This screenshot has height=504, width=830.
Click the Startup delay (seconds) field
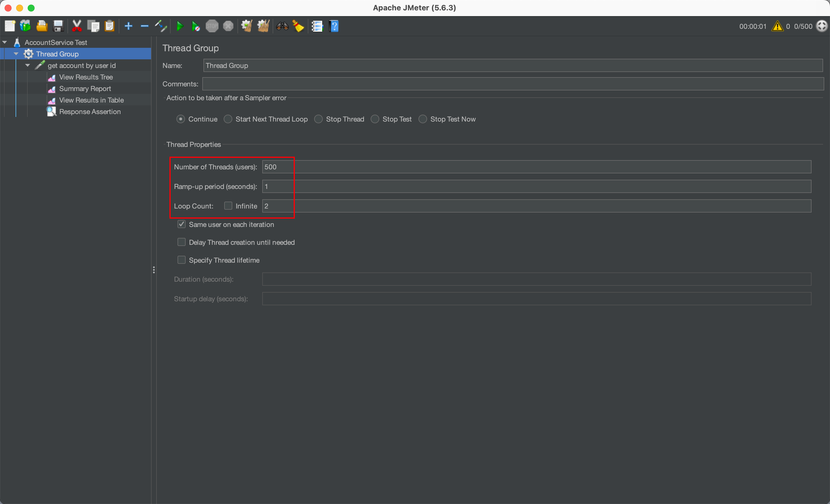tap(537, 299)
